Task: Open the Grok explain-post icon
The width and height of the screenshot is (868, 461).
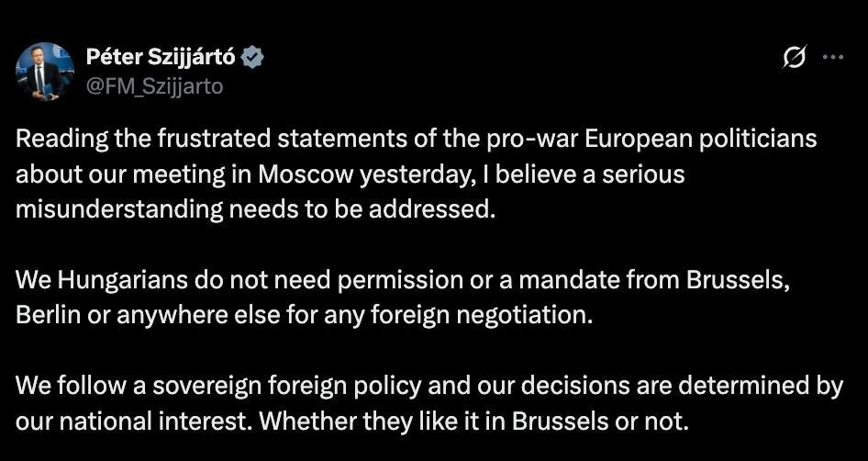Action: [x=795, y=58]
